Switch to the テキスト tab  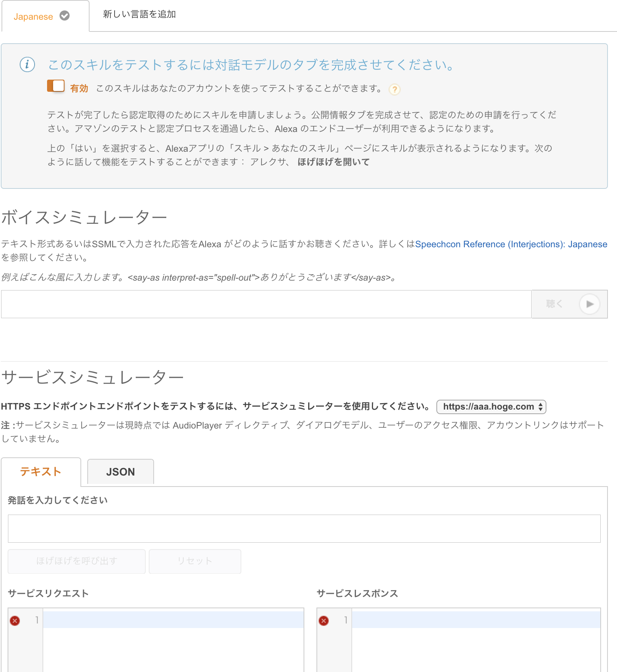coord(41,472)
